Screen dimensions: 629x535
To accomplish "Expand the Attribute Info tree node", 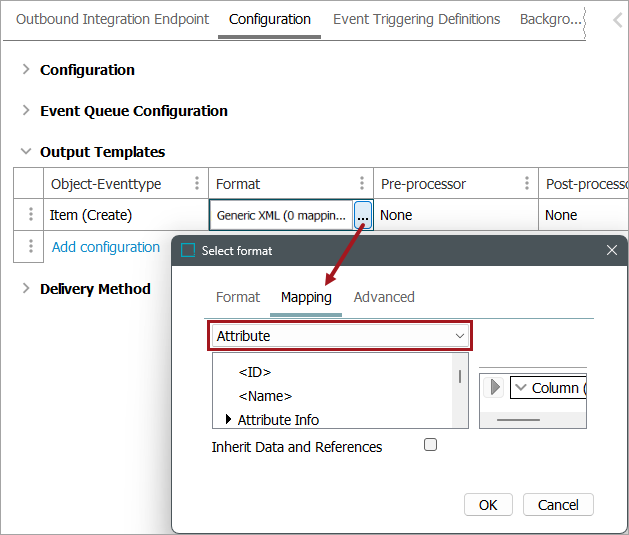I will click(229, 420).
